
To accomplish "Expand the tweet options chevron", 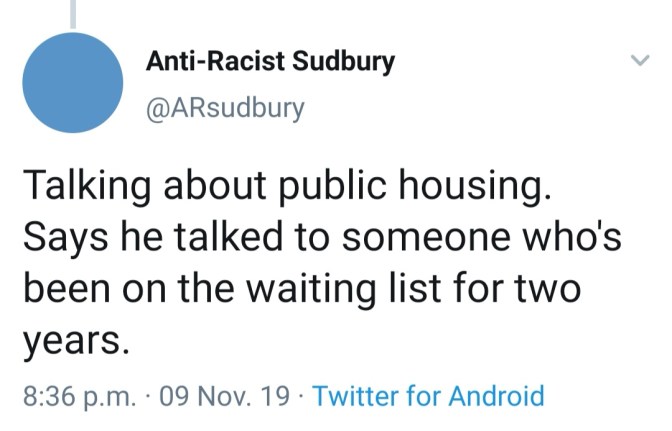I will pyautogui.click(x=638, y=61).
